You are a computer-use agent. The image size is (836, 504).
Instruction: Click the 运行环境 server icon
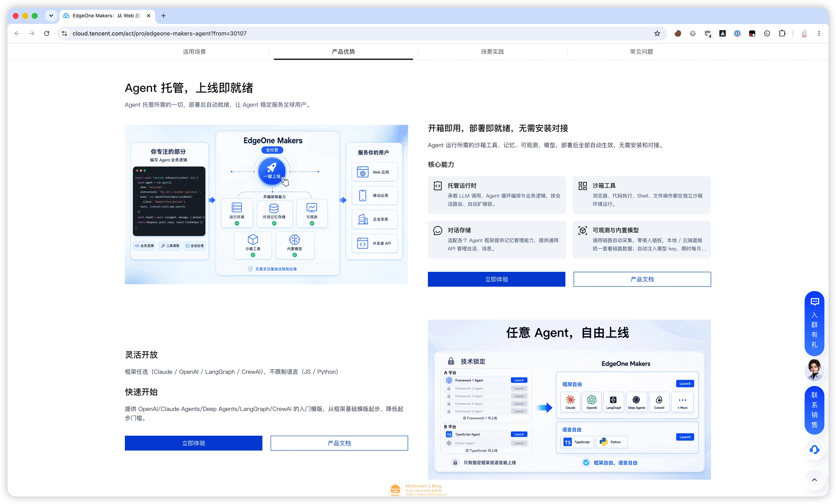click(x=237, y=207)
